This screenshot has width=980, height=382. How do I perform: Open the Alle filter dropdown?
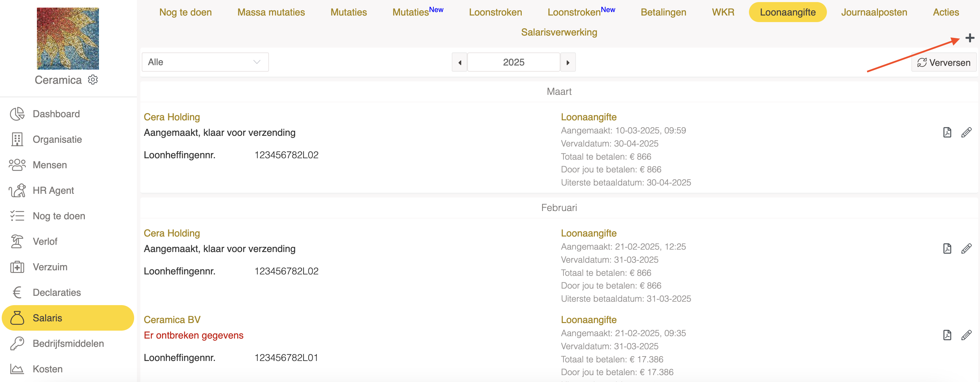coord(205,62)
